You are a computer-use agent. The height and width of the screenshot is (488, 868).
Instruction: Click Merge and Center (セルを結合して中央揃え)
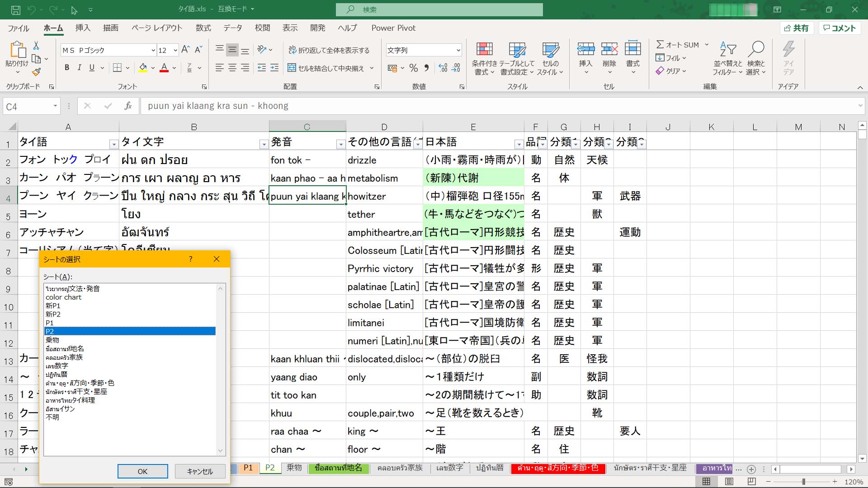pyautogui.click(x=326, y=68)
